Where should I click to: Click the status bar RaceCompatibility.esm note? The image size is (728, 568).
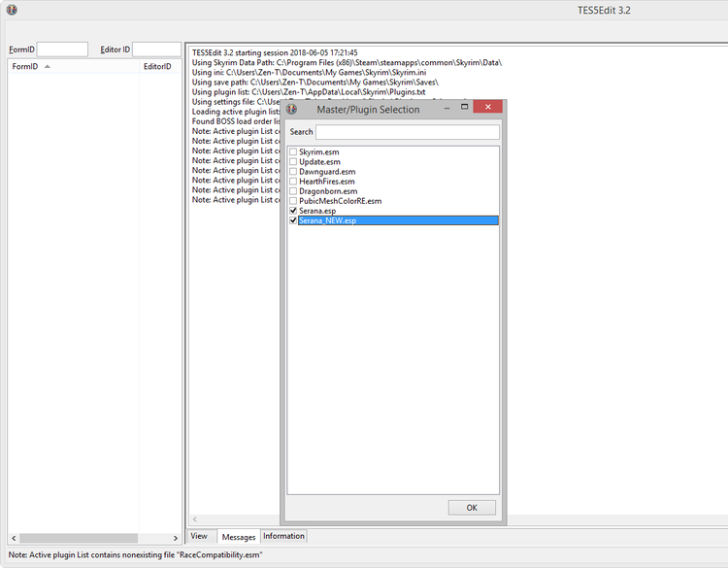tap(135, 554)
